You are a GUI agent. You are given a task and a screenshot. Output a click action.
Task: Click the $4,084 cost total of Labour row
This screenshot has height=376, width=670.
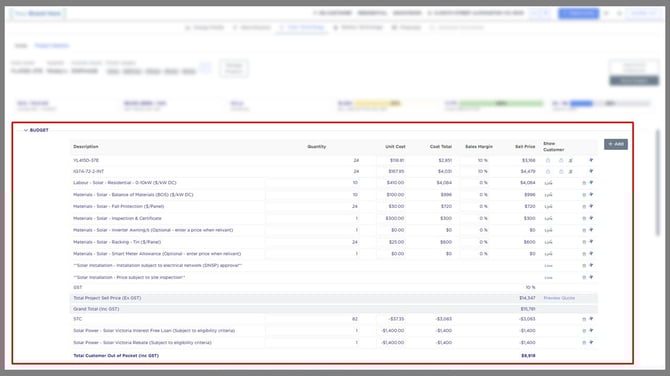click(444, 183)
